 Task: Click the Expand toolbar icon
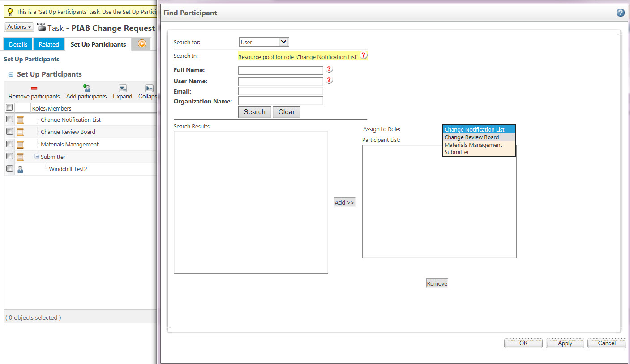pyautogui.click(x=122, y=88)
